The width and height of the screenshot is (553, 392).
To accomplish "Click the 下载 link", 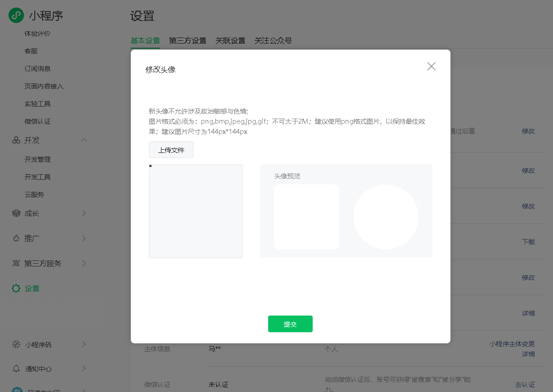I will 528,242.
